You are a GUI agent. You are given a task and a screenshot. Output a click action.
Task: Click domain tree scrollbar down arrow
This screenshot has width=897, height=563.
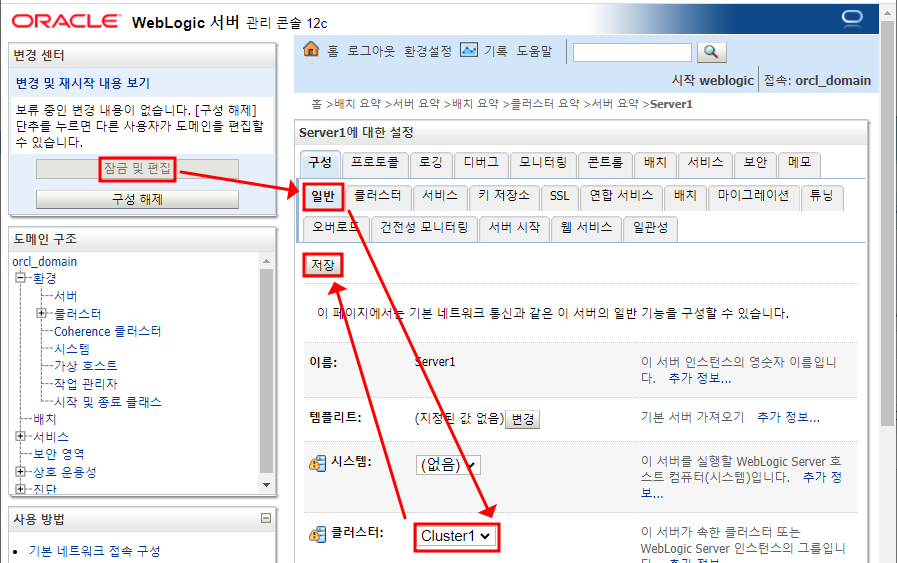coord(267,485)
